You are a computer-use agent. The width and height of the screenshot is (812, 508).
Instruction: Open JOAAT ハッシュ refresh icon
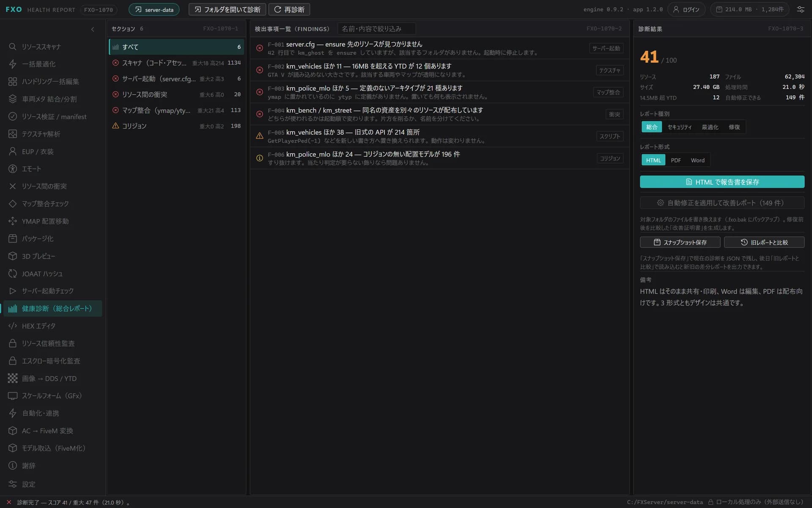[13, 273]
